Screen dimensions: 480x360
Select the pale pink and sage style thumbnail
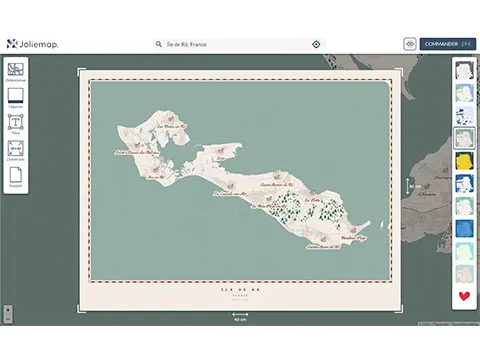[x=464, y=274]
